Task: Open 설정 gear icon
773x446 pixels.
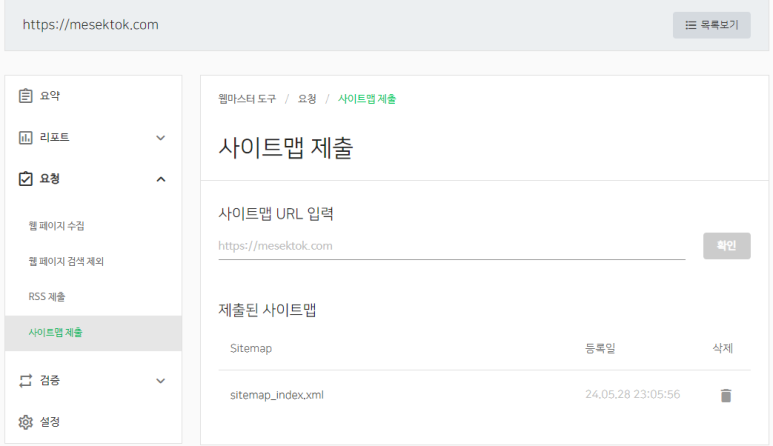Action: click(x=26, y=422)
